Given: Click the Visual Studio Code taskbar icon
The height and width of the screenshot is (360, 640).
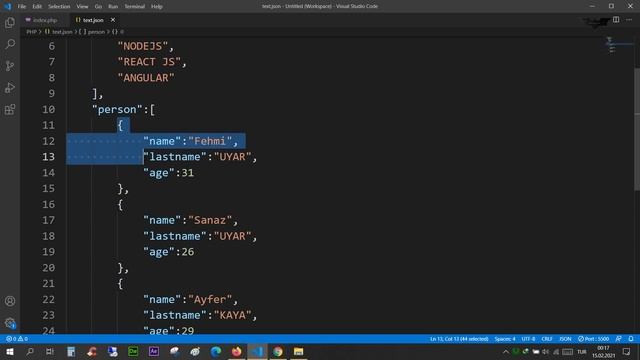Looking at the screenshot, I should coord(257,351).
